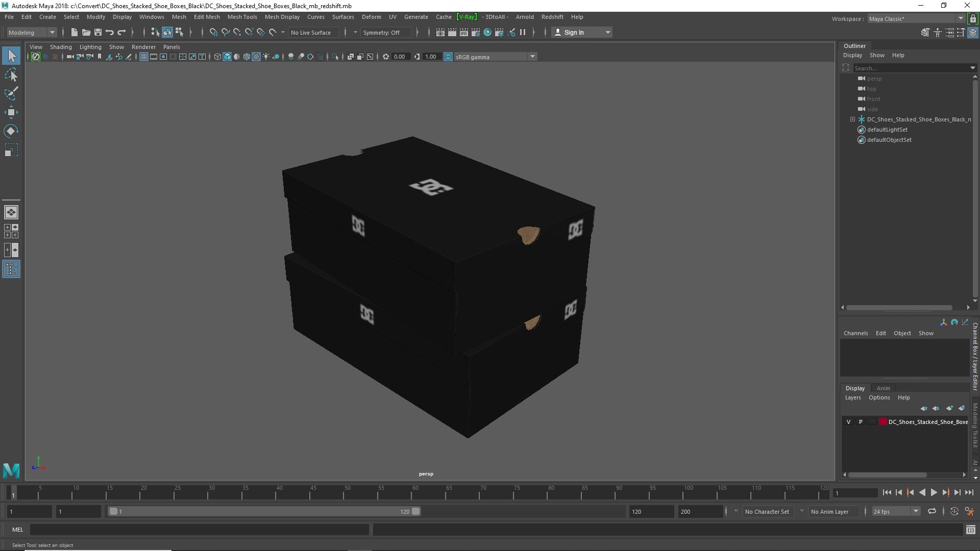Image resolution: width=980 pixels, height=551 pixels.
Task: Open the Redshift menu
Action: pos(552,17)
